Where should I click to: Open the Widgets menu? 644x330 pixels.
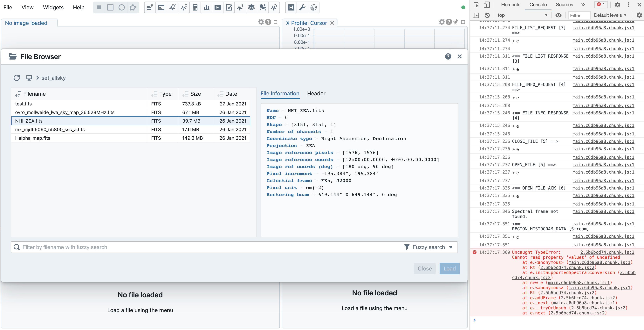[x=53, y=8]
